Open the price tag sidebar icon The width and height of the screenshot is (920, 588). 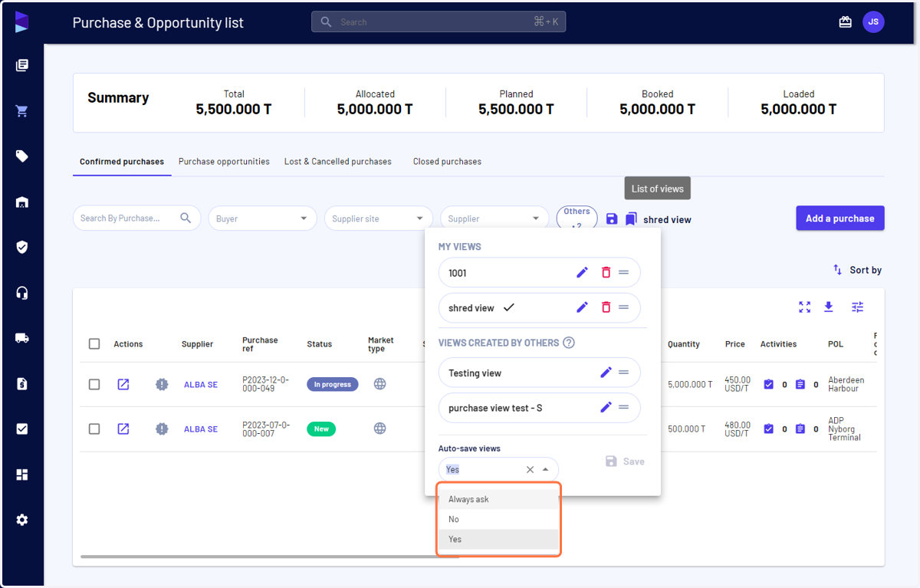tap(21, 156)
